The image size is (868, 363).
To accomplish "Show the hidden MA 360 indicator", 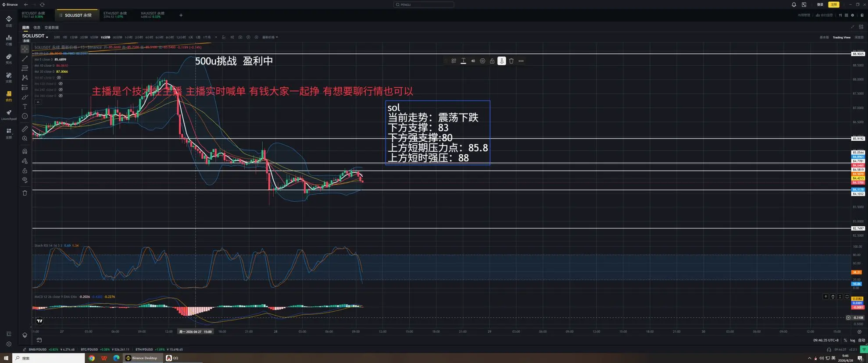I will click(x=61, y=96).
